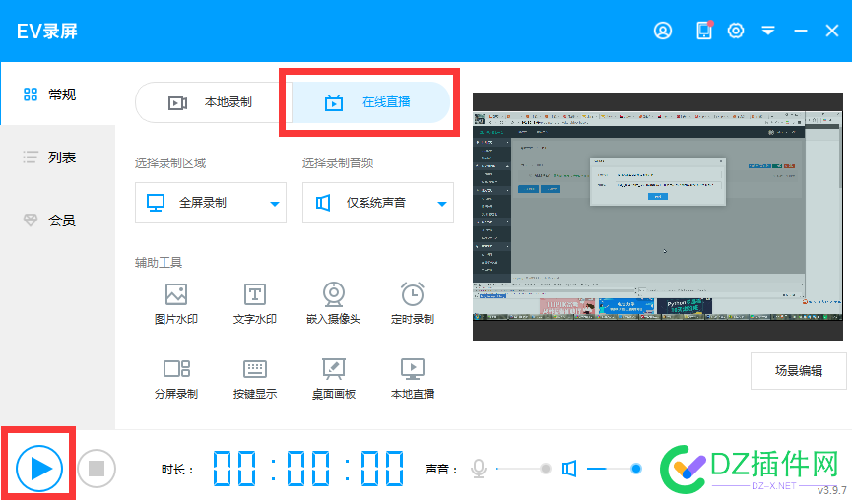852x504 pixels.
Task: Click the microphone volume slider handle
Action: (x=546, y=469)
